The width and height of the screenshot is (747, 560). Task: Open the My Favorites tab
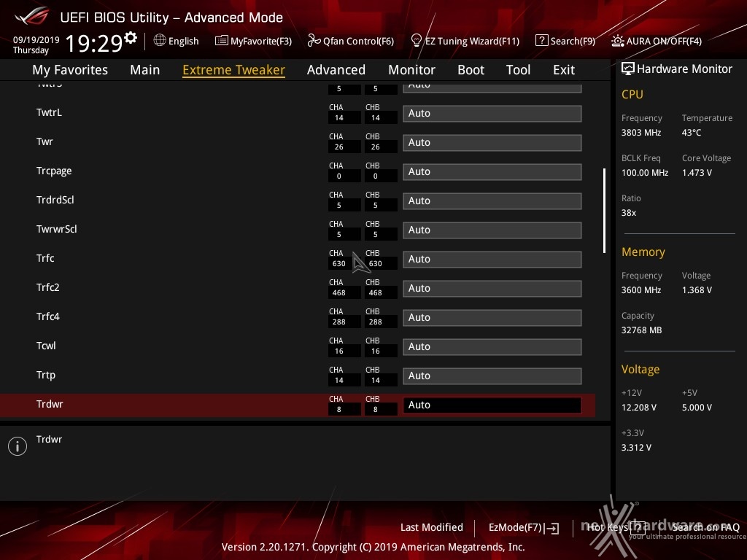(x=70, y=70)
